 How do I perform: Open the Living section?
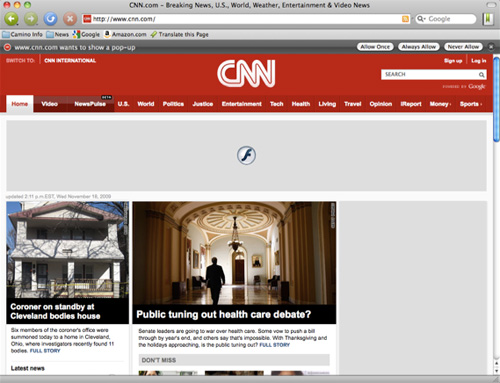tap(327, 104)
